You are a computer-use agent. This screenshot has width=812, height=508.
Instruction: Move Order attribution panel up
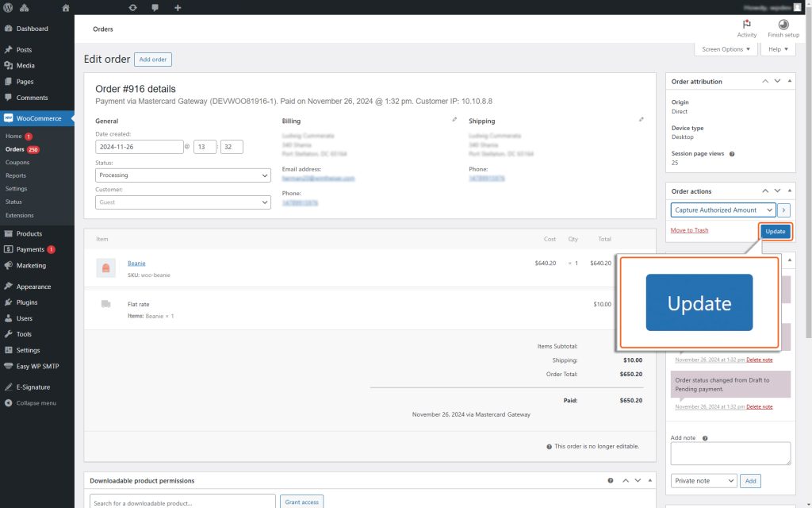[x=765, y=82]
